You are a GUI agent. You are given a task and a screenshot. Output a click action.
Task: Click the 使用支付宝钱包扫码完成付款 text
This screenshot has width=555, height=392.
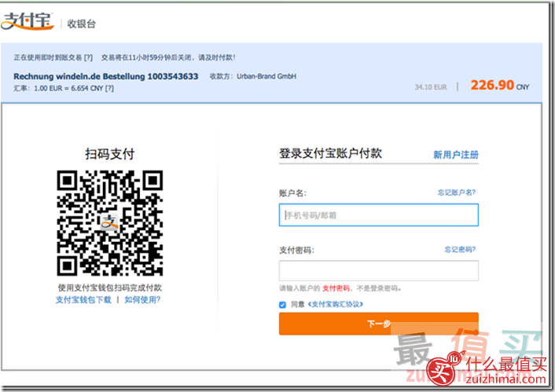click(x=110, y=288)
